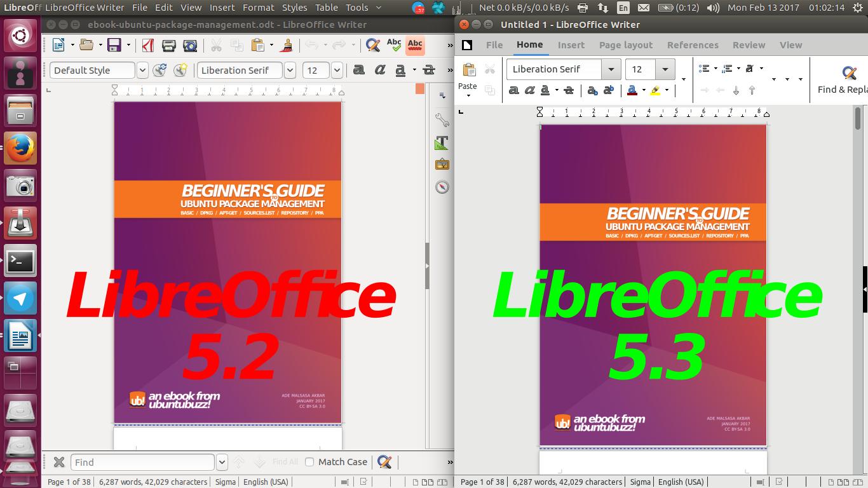
Task: Click the Find text input field
Action: click(x=142, y=462)
